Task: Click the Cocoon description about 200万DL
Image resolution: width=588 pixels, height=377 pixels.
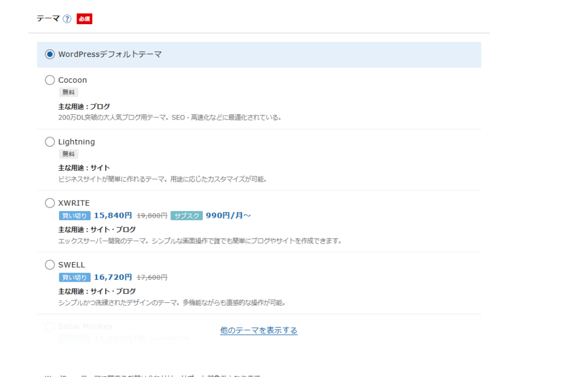Action: tap(170, 117)
